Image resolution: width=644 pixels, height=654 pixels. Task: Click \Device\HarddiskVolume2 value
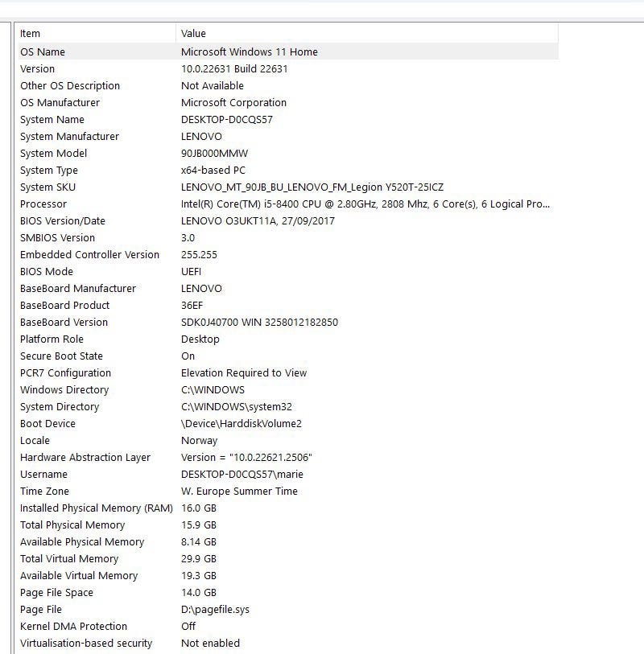point(241,423)
